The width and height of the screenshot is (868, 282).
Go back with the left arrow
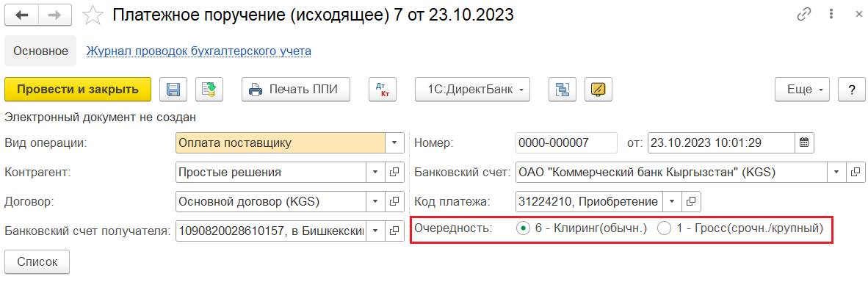pyautogui.click(x=23, y=15)
